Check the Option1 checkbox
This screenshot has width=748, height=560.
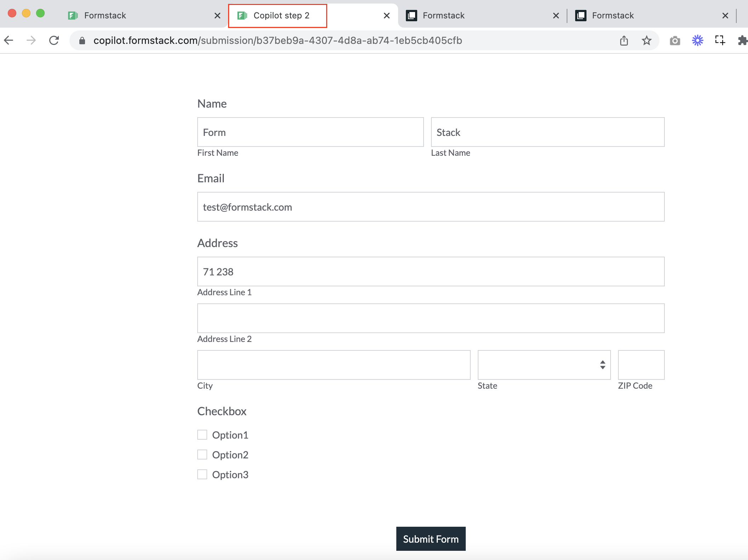pos(202,435)
